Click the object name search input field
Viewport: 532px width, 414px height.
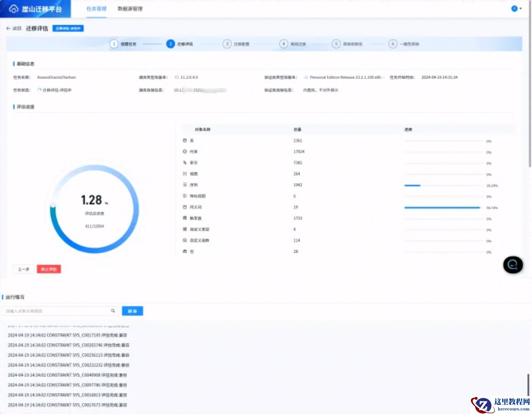pyautogui.click(x=56, y=311)
